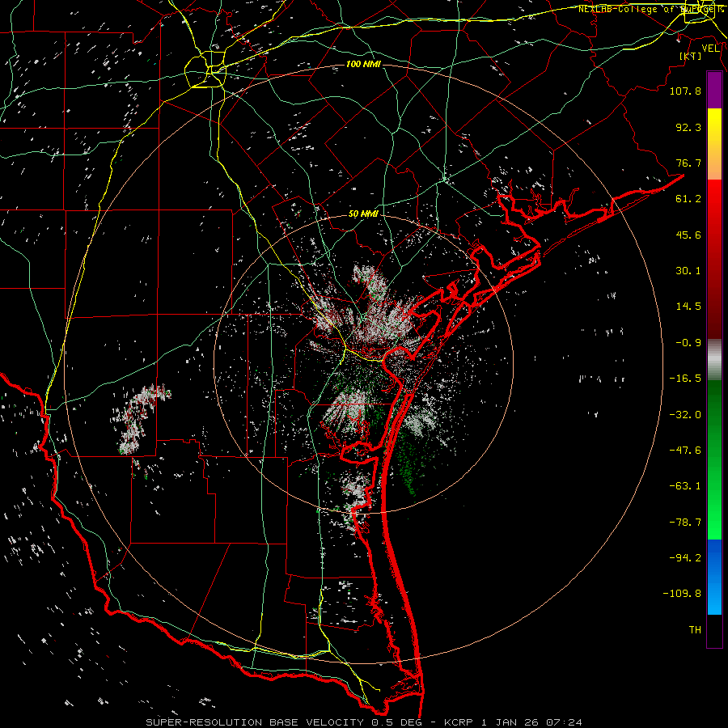Click the yellow-orange segment of the color bar
The height and width of the screenshot is (728, 728).
714,144
